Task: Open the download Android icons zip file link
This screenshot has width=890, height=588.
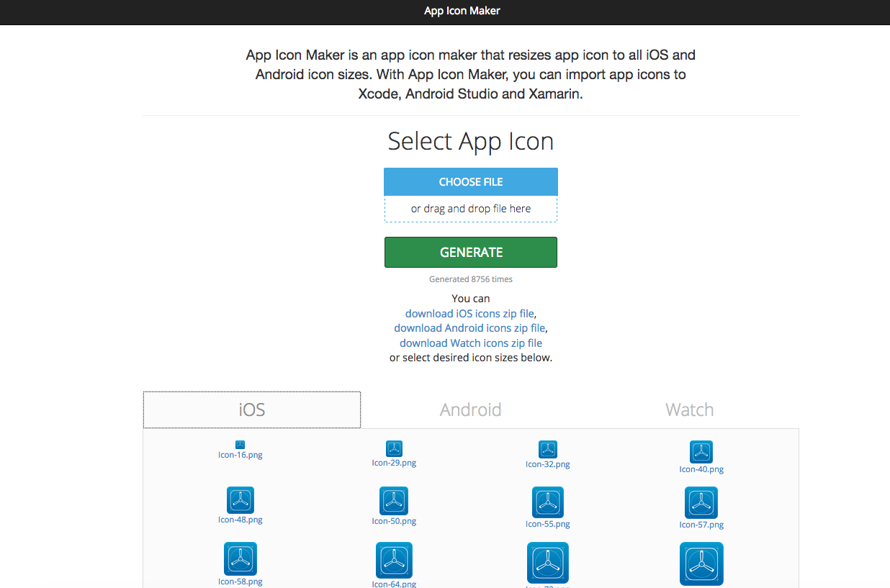Action: pos(469,327)
